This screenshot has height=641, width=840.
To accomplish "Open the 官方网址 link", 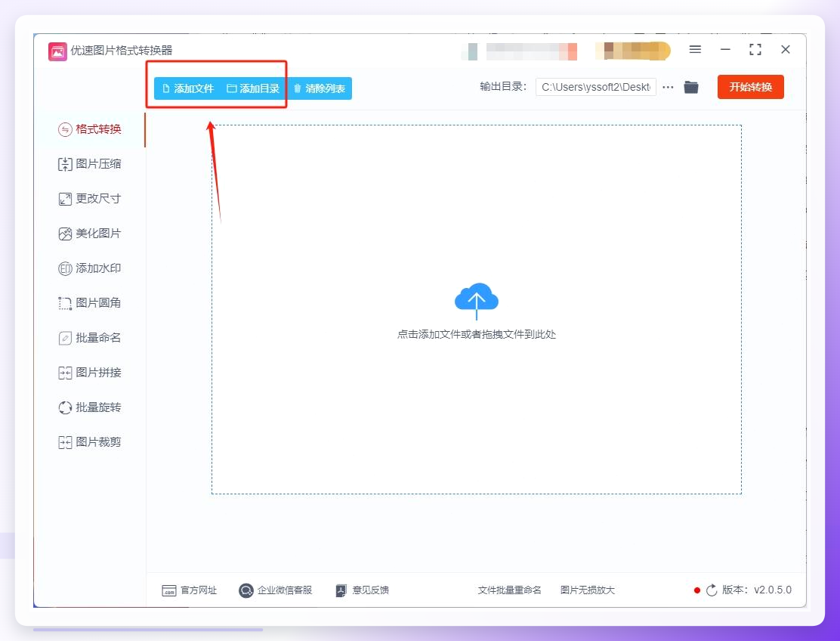I will pos(189,590).
